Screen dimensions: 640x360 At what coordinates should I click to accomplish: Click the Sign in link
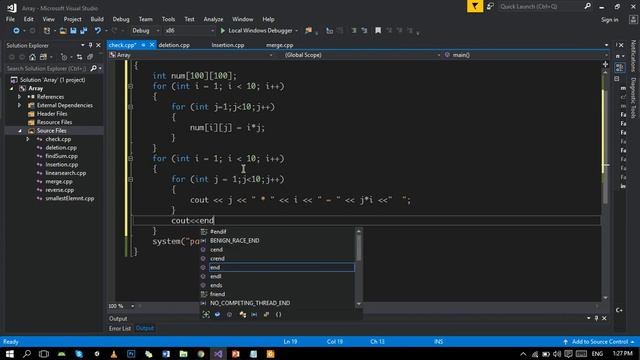point(609,20)
